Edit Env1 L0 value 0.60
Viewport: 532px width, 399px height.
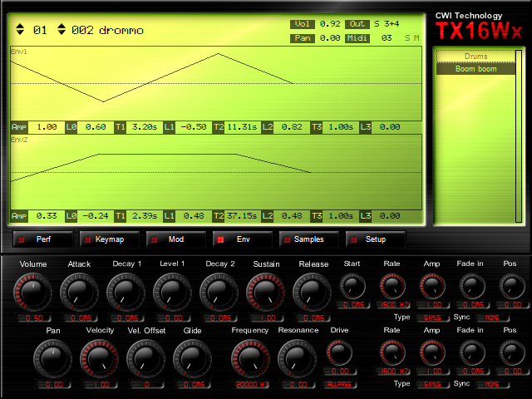coord(96,127)
